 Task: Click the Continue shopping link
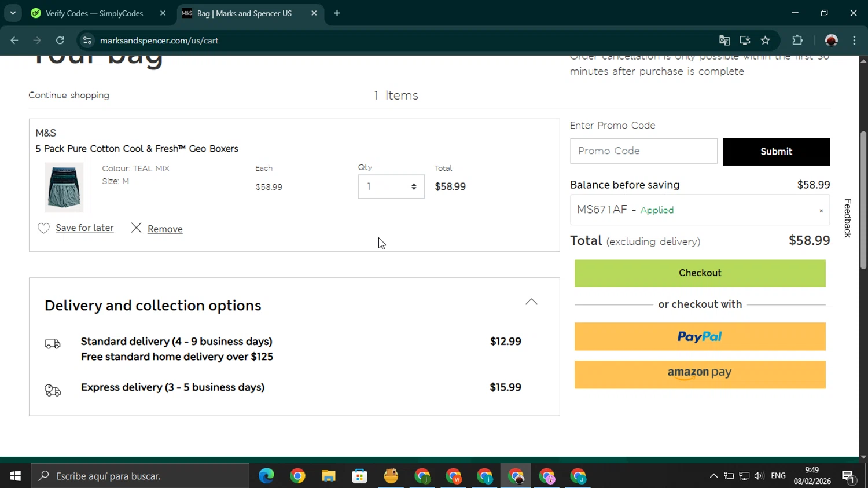pyautogui.click(x=69, y=96)
